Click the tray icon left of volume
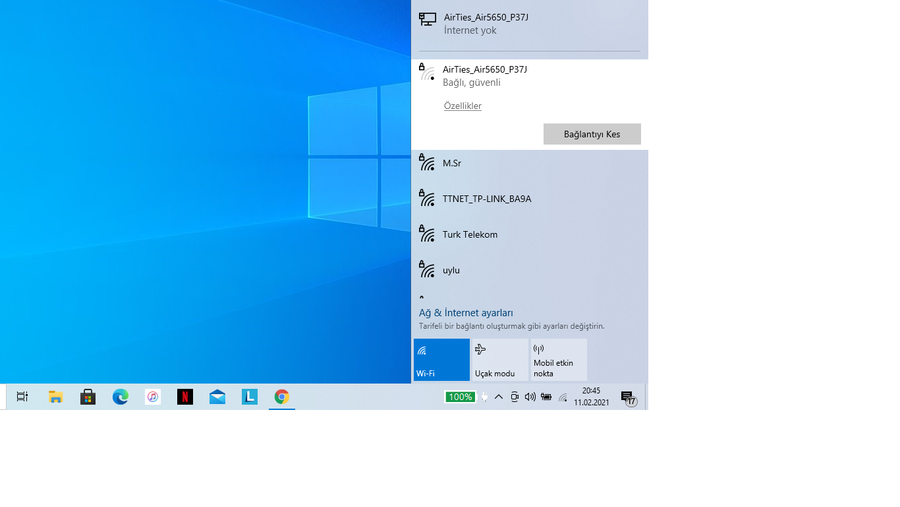 coord(514,397)
